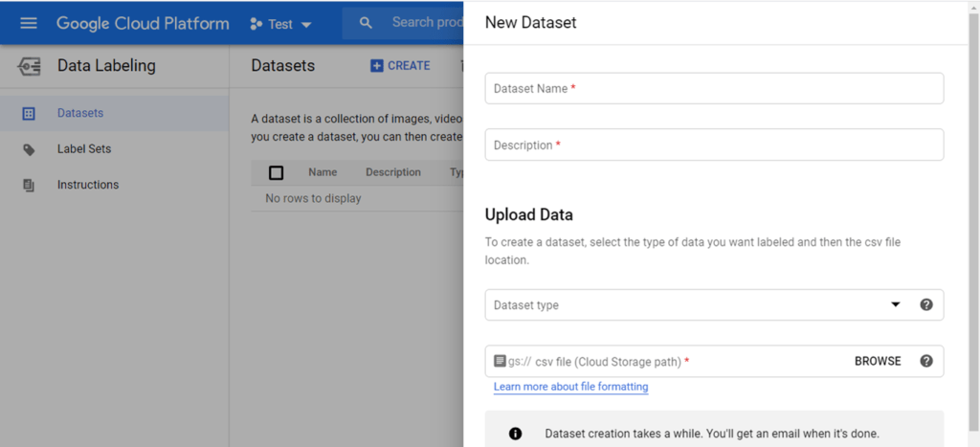
Task: Click the search magnifier icon
Action: tap(367, 23)
